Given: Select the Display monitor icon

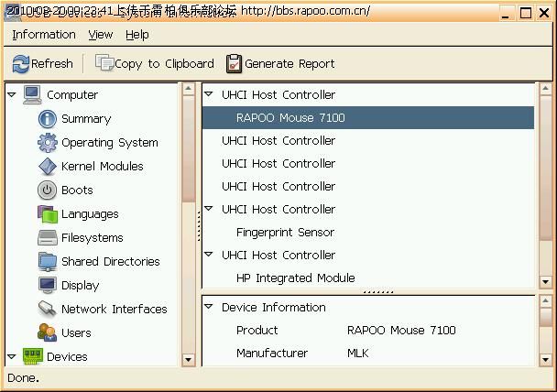Looking at the screenshot, I should [x=48, y=285].
